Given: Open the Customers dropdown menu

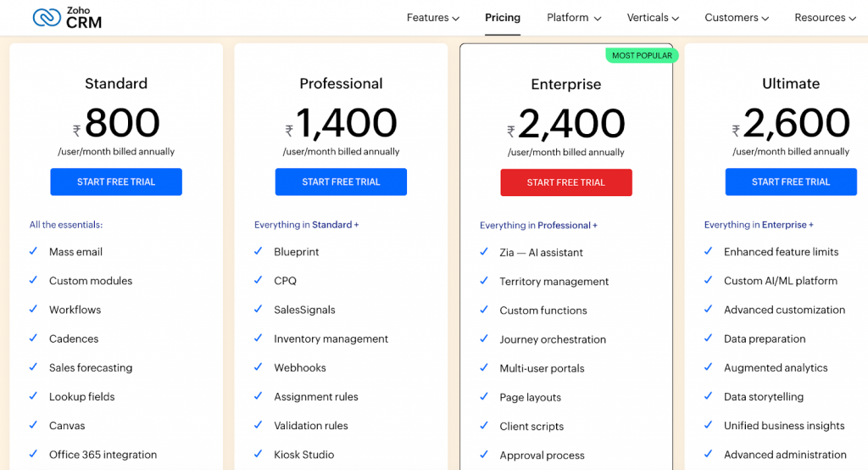Looking at the screenshot, I should (737, 18).
